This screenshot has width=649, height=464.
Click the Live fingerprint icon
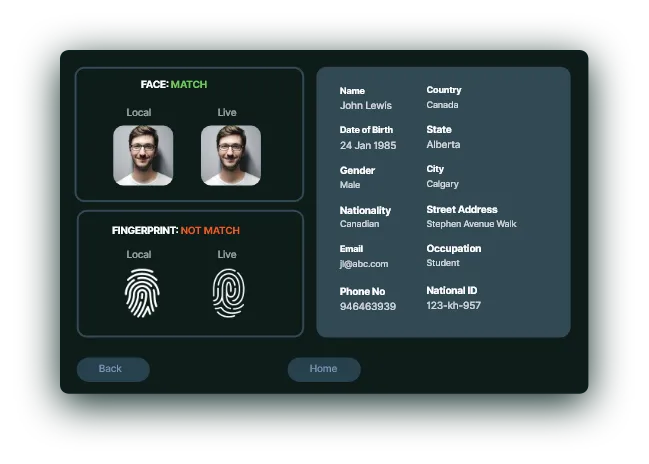coord(228,293)
